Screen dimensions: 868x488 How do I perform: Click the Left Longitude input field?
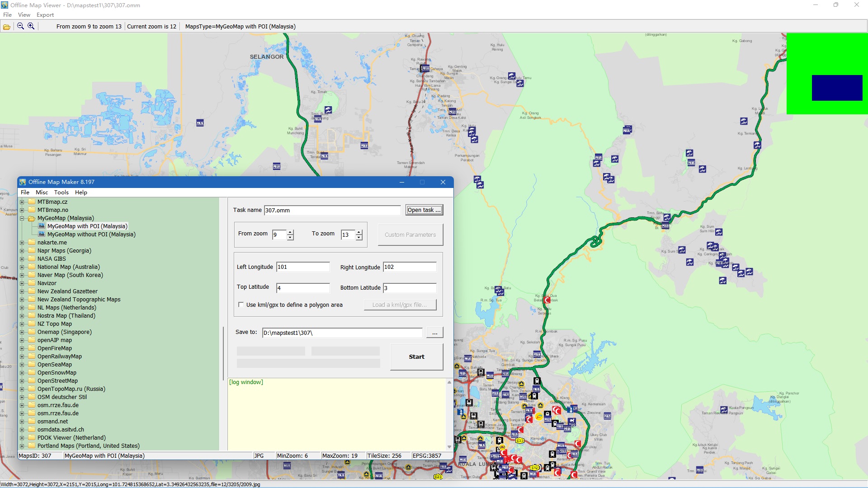[x=303, y=267]
